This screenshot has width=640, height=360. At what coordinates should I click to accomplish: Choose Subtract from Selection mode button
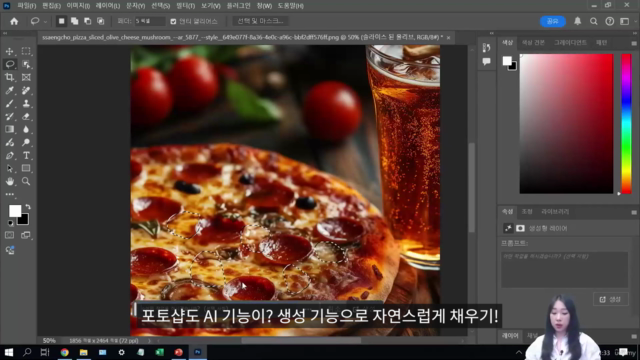tap(87, 21)
